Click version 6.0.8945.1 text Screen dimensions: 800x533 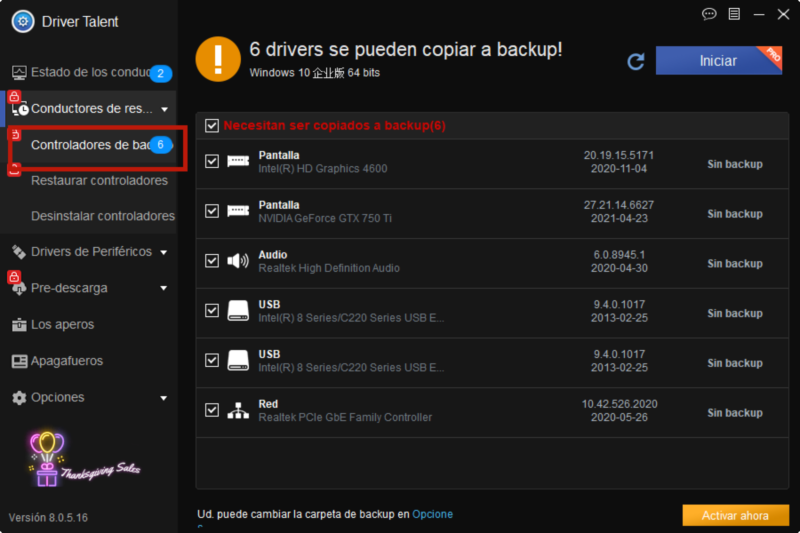pyautogui.click(x=619, y=255)
